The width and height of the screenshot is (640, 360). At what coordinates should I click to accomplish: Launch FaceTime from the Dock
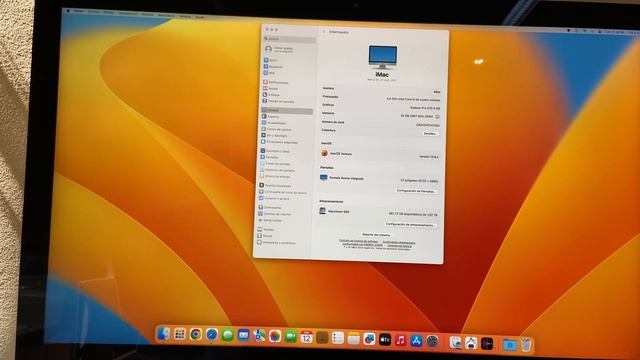pyautogui.click(x=291, y=336)
